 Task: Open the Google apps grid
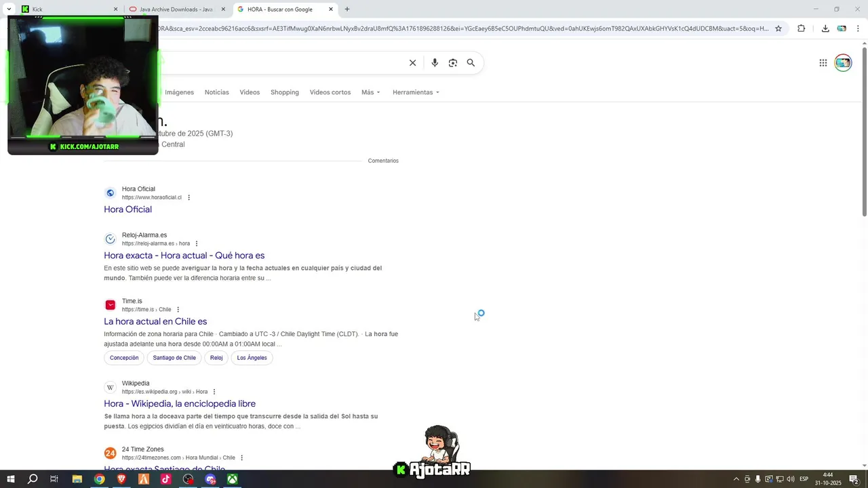coord(823,63)
